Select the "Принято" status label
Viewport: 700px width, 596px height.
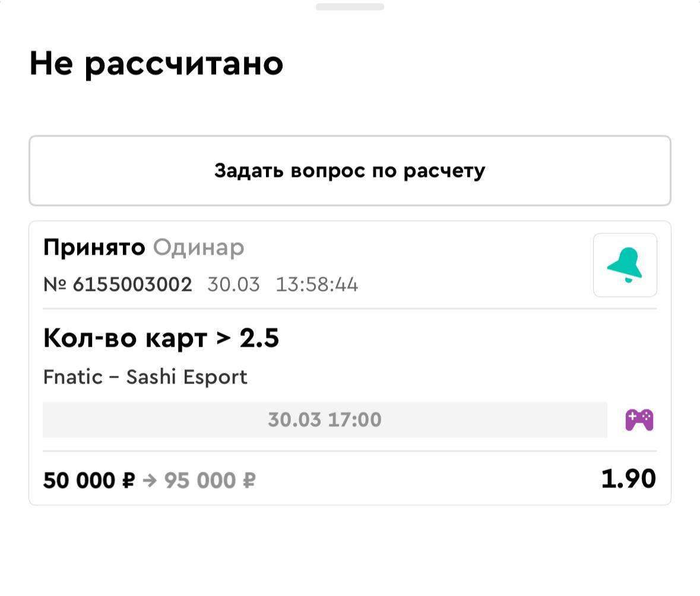point(94,248)
